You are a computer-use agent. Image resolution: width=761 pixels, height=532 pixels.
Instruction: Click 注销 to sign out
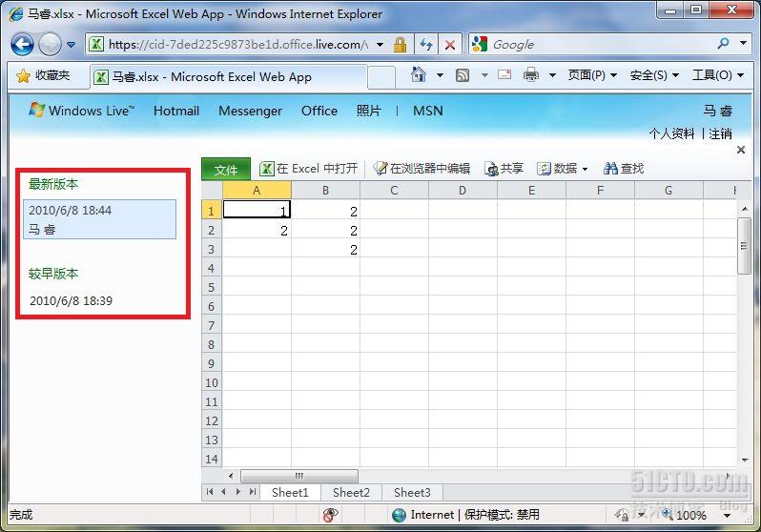tap(720, 133)
